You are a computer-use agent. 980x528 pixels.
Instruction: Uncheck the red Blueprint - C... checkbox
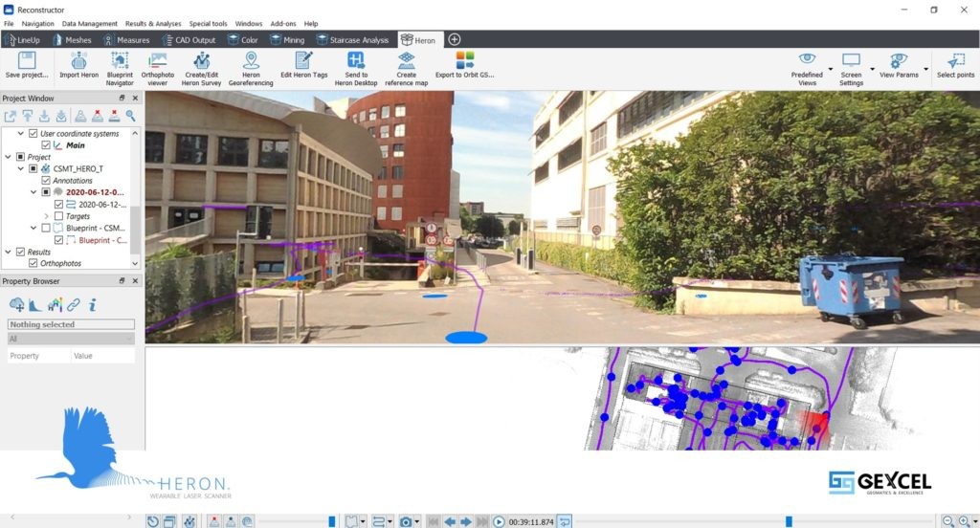[x=58, y=240]
